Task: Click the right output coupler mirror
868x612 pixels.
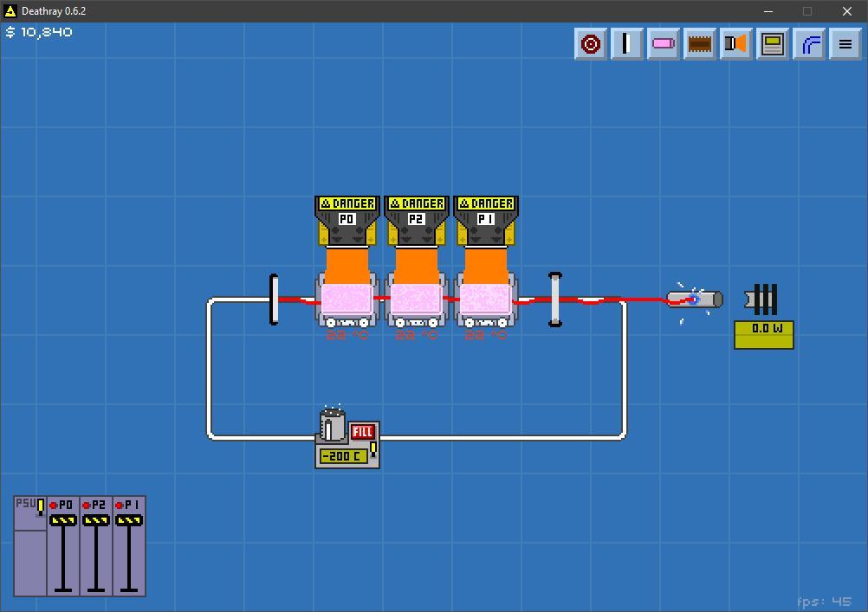Action: 555,300
